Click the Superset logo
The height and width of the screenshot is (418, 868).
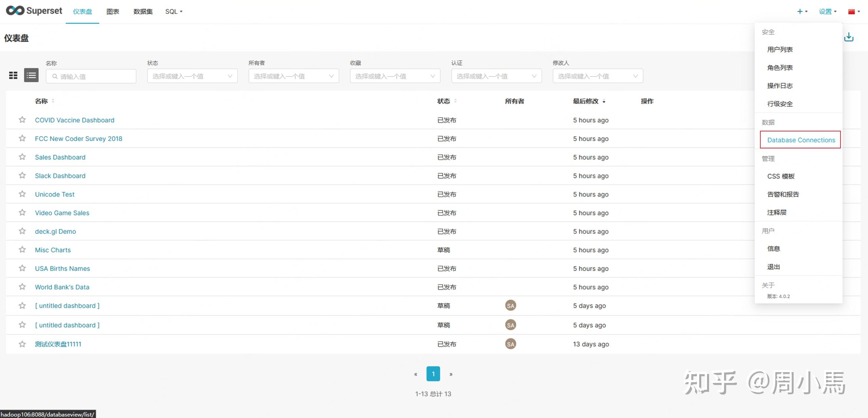(34, 11)
